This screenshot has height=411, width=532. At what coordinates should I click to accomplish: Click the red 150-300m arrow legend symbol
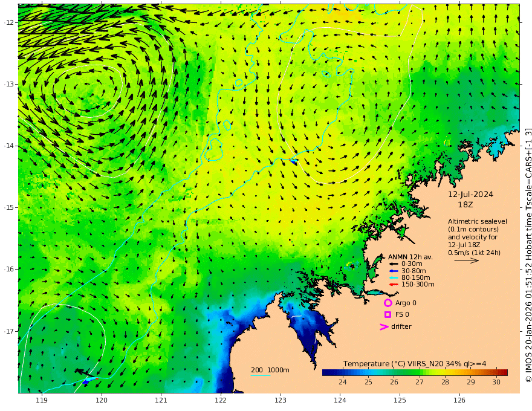point(394,285)
